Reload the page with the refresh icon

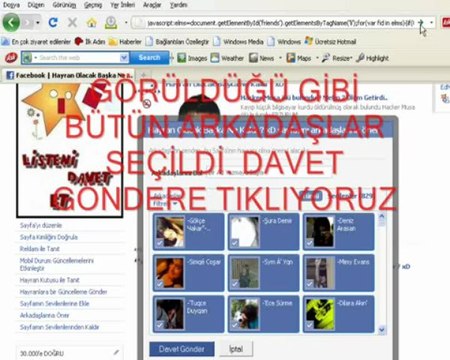(53, 23)
